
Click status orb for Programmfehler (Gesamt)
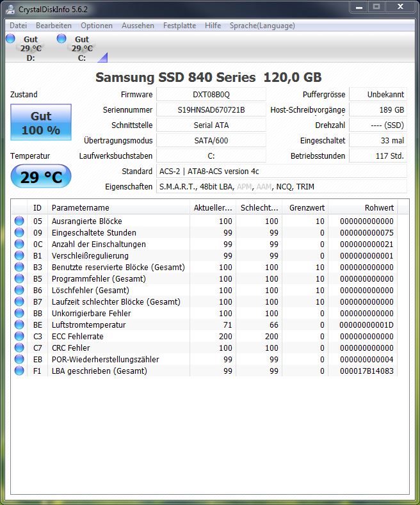tap(19, 278)
